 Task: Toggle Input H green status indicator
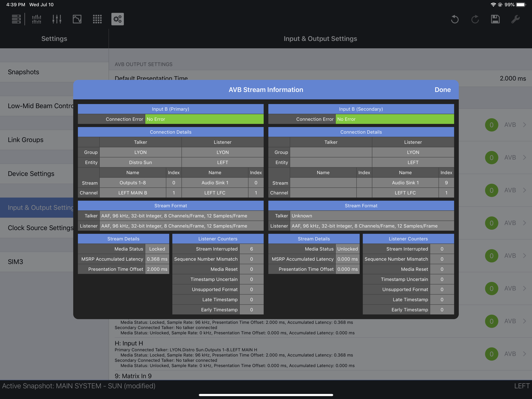tap(491, 354)
